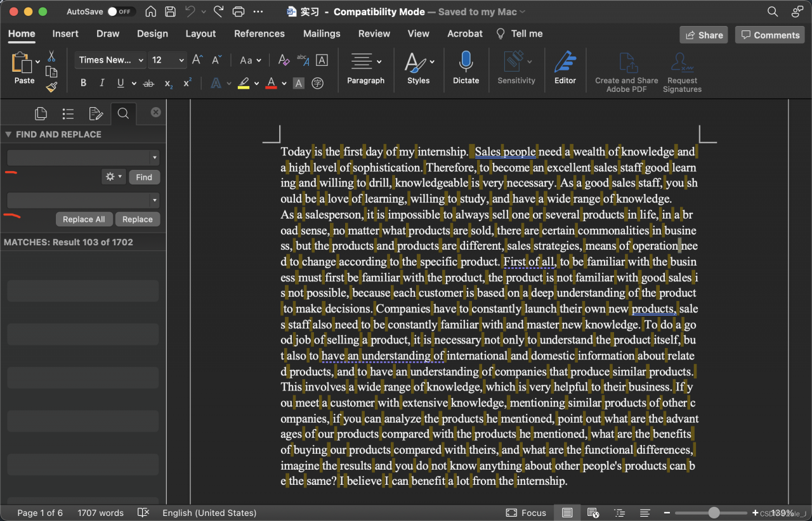
Task: Click the Clear Formatting icon
Action: coord(284,60)
